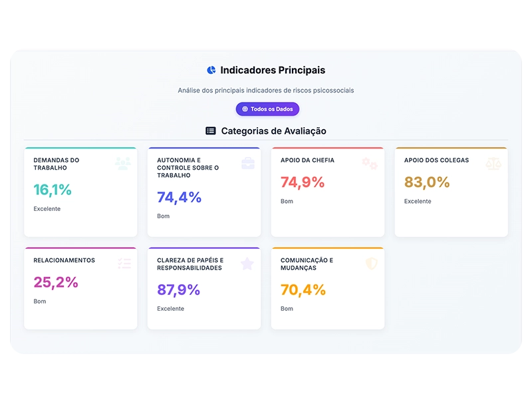Click the balance scale icon on Apoio dos Colegas

click(493, 163)
